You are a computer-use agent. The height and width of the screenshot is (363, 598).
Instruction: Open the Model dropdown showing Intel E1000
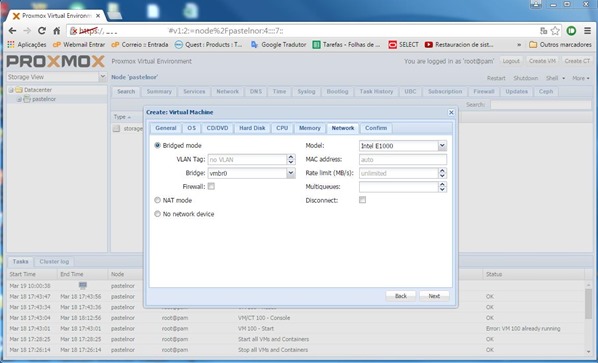click(x=442, y=146)
